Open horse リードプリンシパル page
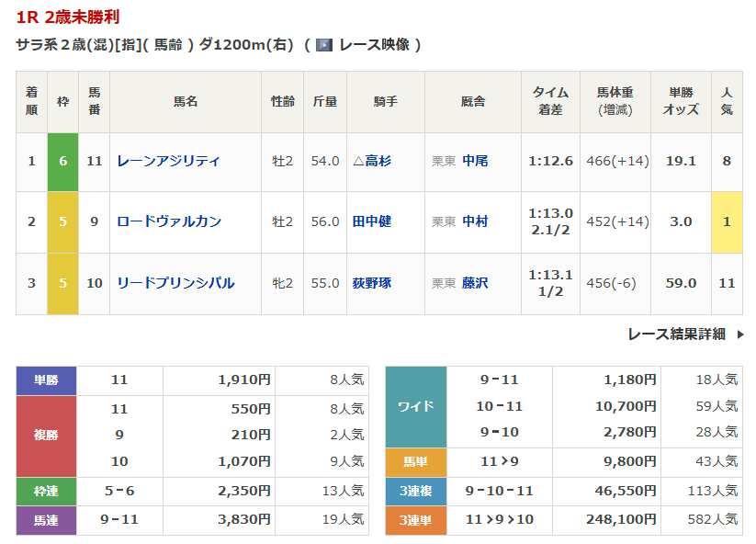Image resolution: width=756 pixels, height=544 pixels. tap(175, 283)
